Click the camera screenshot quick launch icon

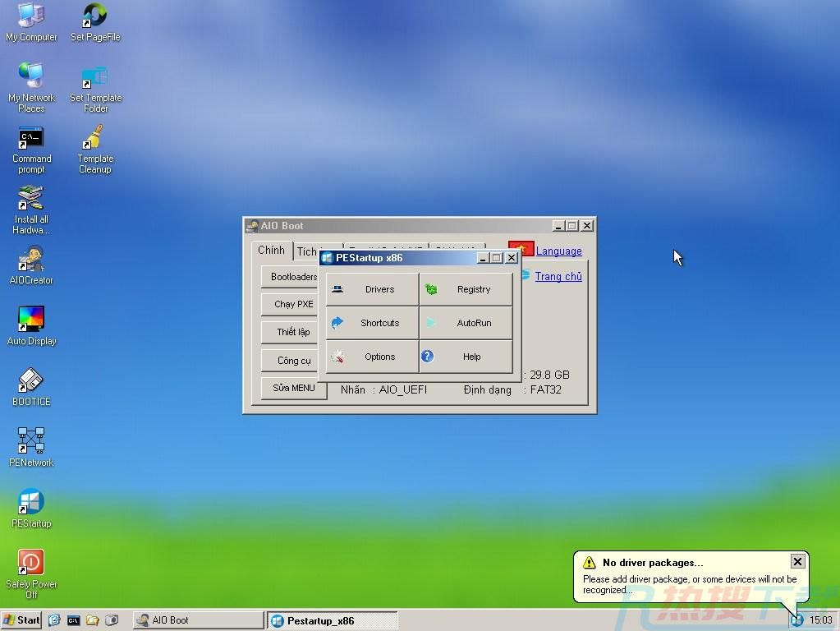[112, 620]
